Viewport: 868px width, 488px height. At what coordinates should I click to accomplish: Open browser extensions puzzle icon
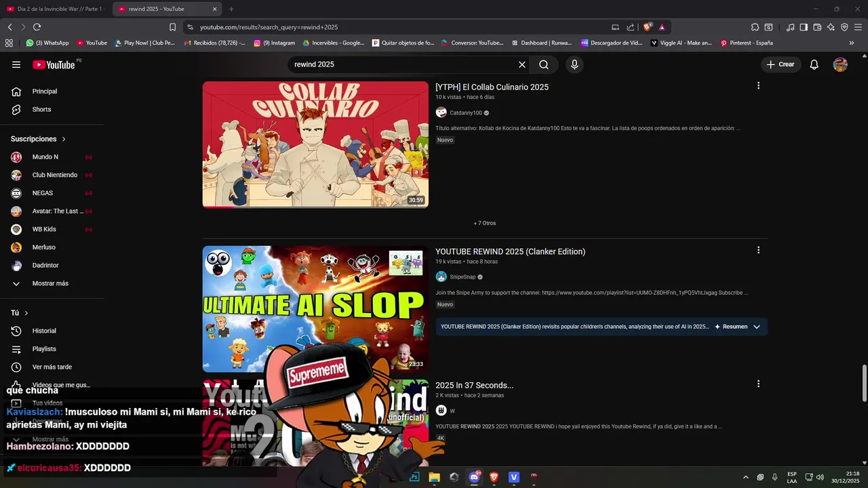[x=755, y=27]
